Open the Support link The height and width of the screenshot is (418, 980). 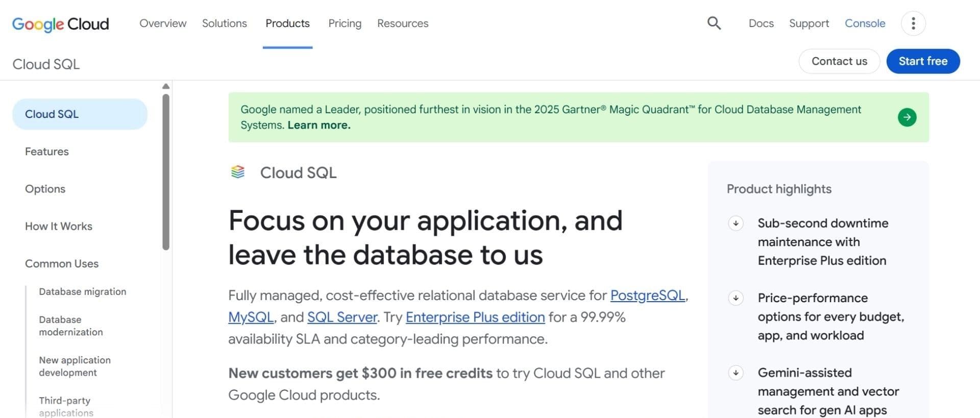click(809, 23)
